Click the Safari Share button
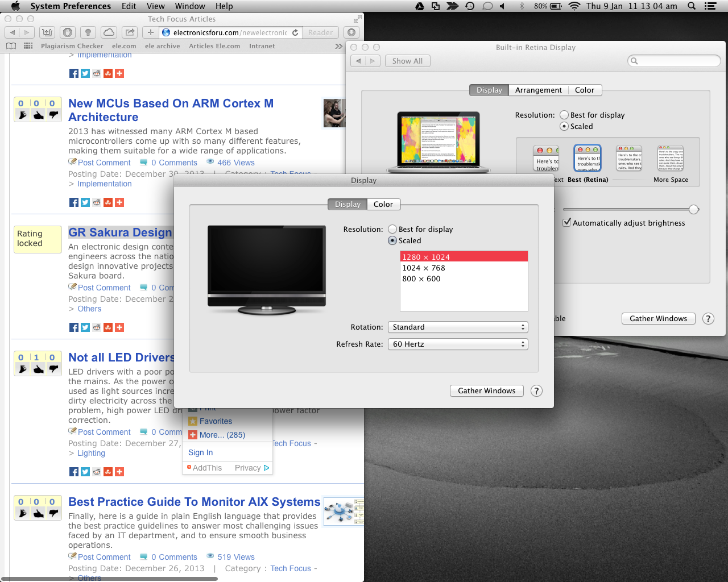This screenshot has width=728, height=582. [x=130, y=32]
